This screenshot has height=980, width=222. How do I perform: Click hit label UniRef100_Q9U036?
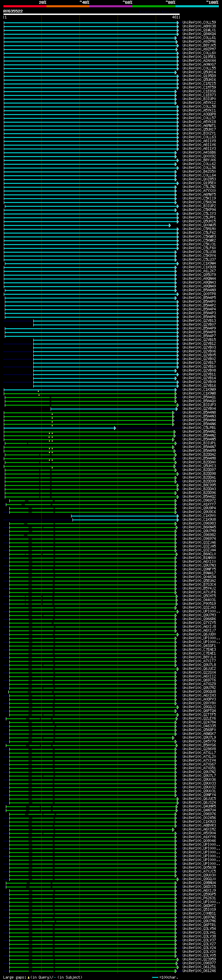199,779
